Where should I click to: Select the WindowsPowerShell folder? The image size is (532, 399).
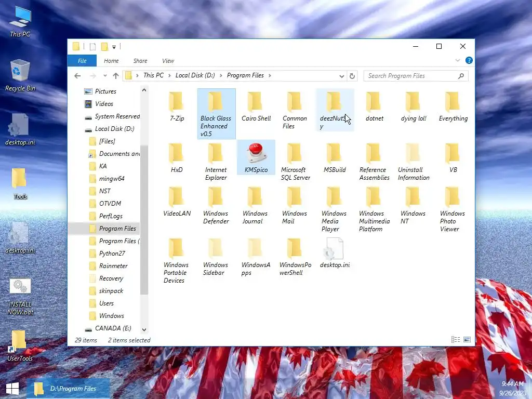click(295, 257)
